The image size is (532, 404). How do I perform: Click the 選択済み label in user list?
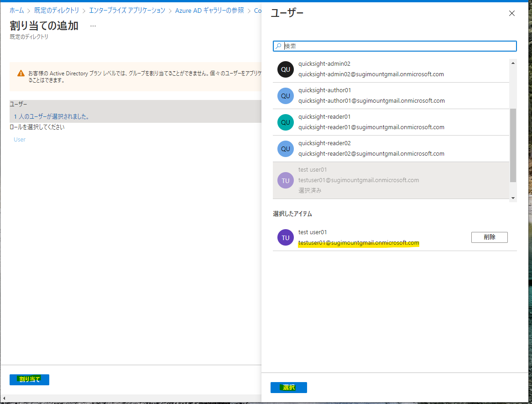click(310, 190)
